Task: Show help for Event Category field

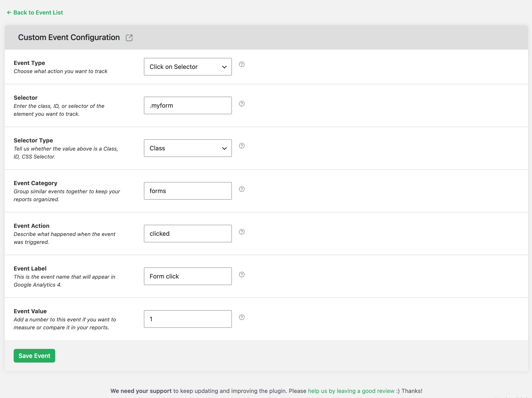Action: click(x=242, y=189)
